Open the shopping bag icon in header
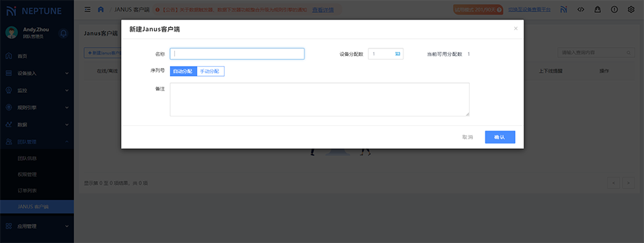 (x=598, y=9)
